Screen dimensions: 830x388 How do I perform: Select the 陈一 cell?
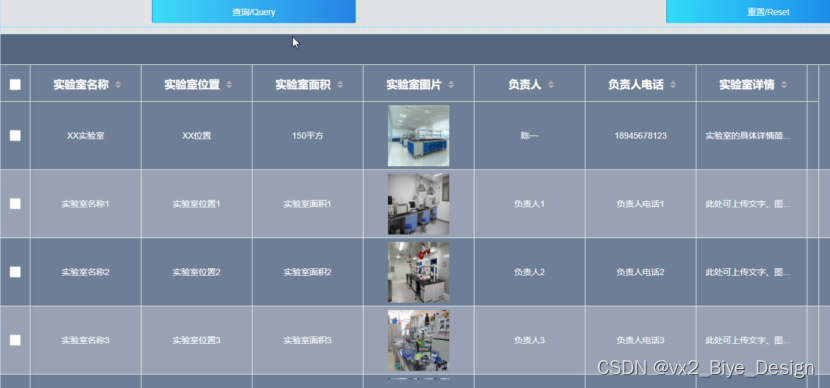click(529, 136)
